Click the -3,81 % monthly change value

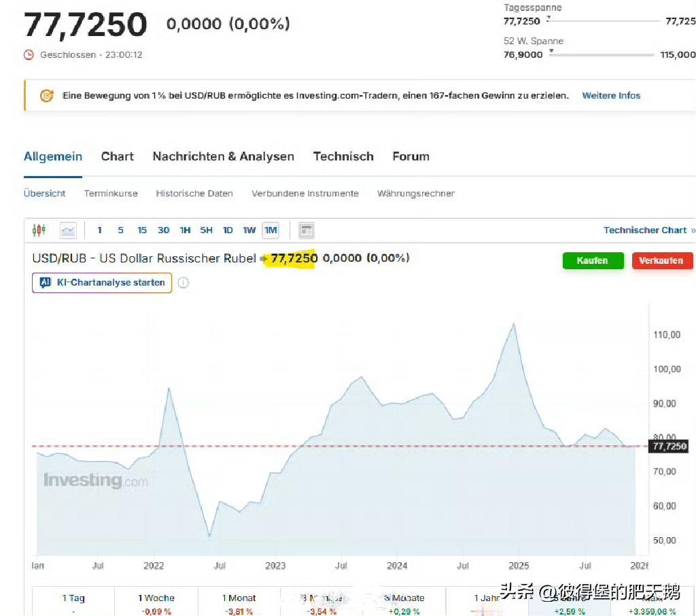[240, 611]
